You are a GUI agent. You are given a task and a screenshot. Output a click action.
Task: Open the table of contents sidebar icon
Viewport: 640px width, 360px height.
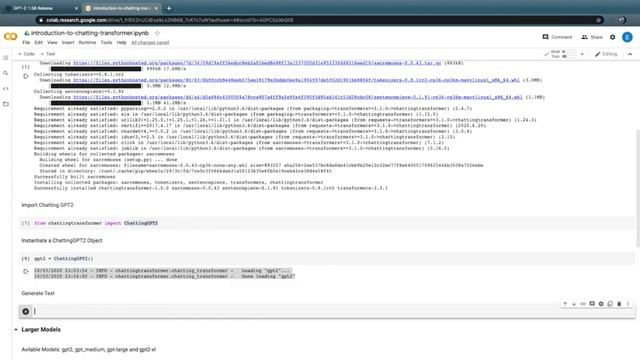point(6,58)
